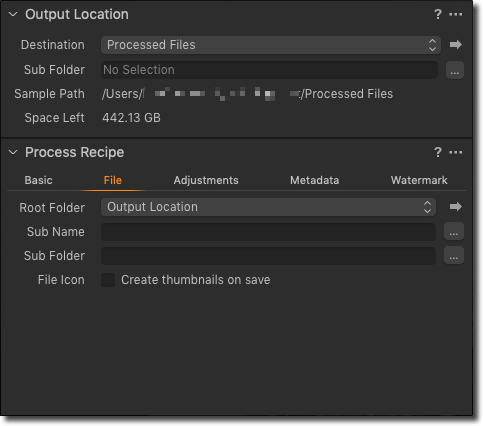Reveal Root Folder with arrow icon

(455, 207)
